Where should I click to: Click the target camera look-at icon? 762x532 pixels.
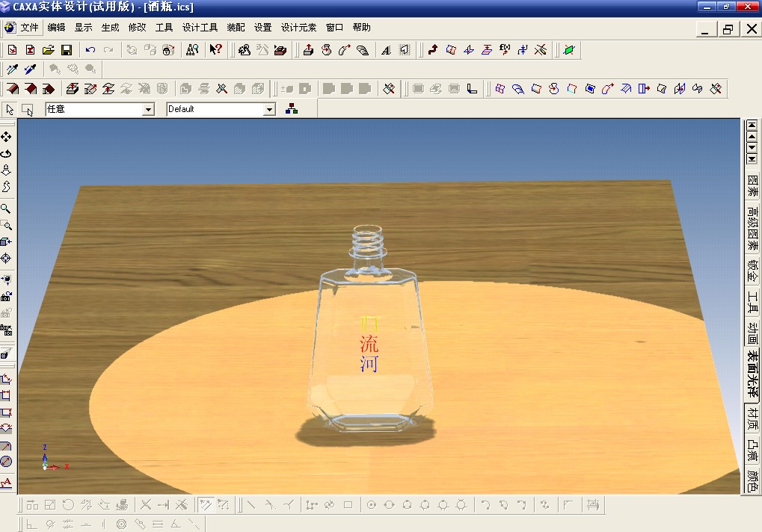[x=6, y=259]
